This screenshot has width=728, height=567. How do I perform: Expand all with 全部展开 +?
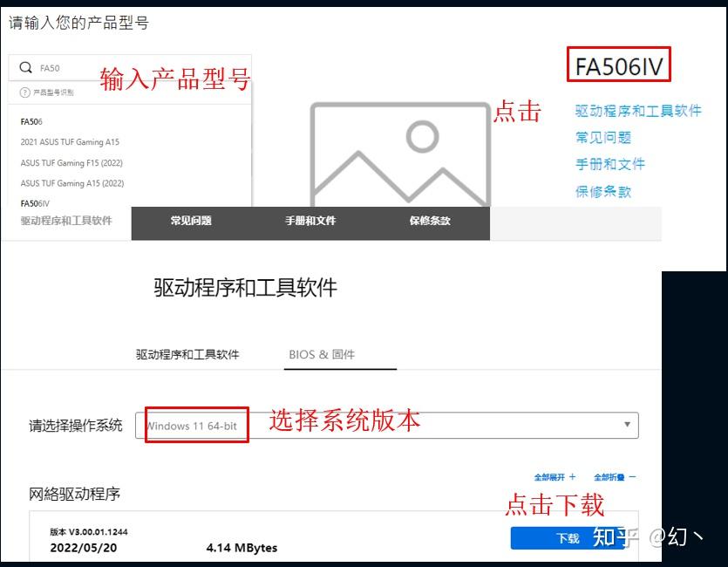coord(555,477)
